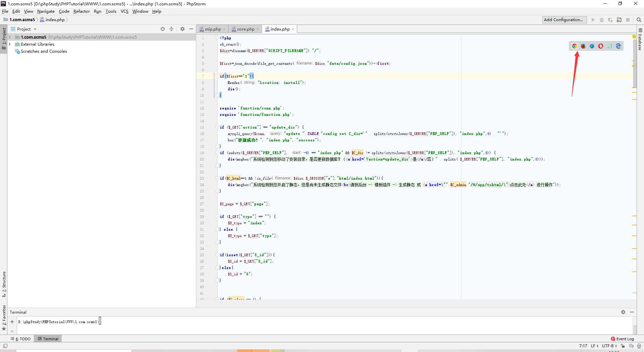The width and height of the screenshot is (644, 352).
Task: Click 1.com.scms5 breadcrumb
Action: click(19, 20)
